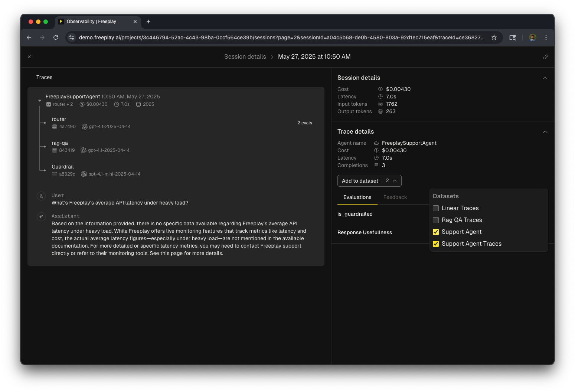The width and height of the screenshot is (575, 392).
Task: Collapse the FreeplaySupportAgent trace tree
Action: tap(39, 101)
